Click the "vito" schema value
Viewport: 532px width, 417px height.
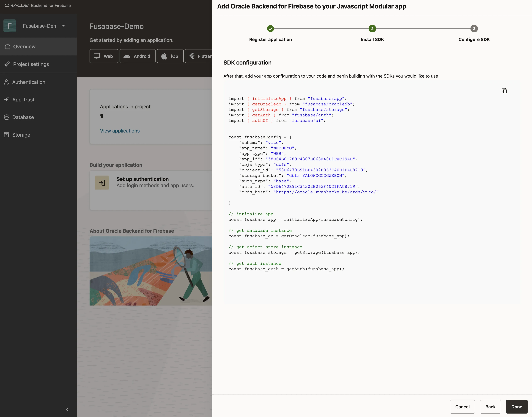coord(273,143)
